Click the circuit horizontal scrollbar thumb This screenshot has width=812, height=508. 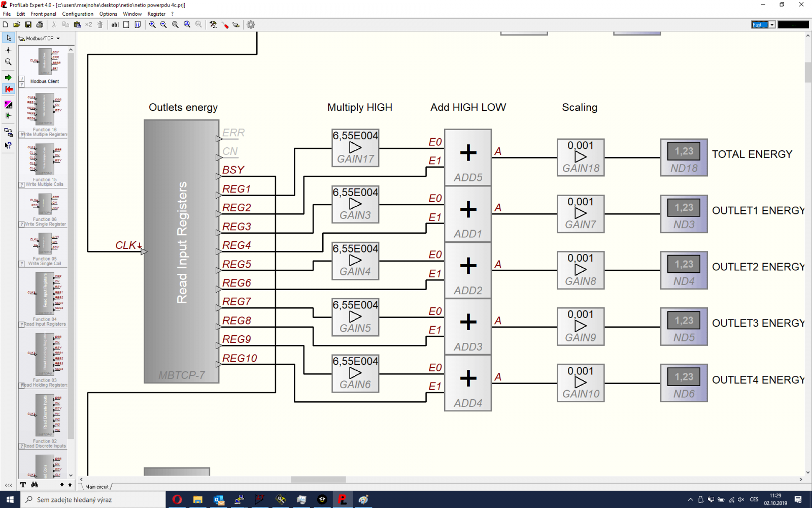(318, 480)
